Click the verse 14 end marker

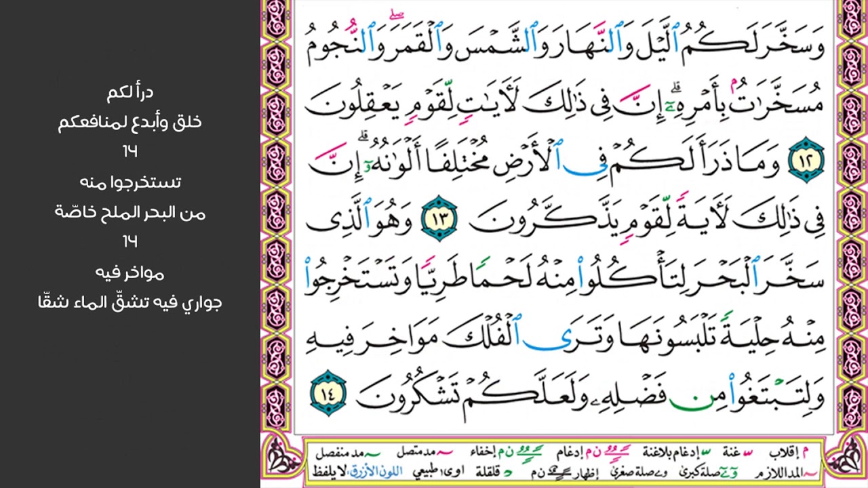coord(329,393)
